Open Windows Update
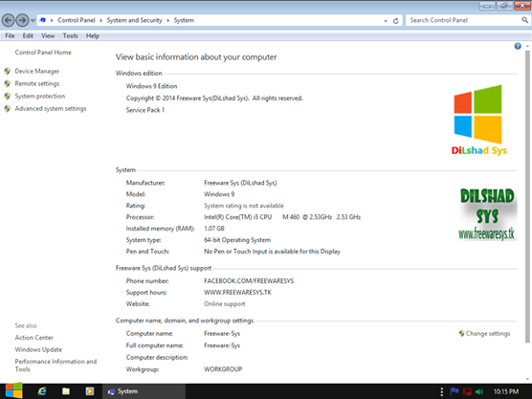Screen dimensions: 532x399 (38, 349)
